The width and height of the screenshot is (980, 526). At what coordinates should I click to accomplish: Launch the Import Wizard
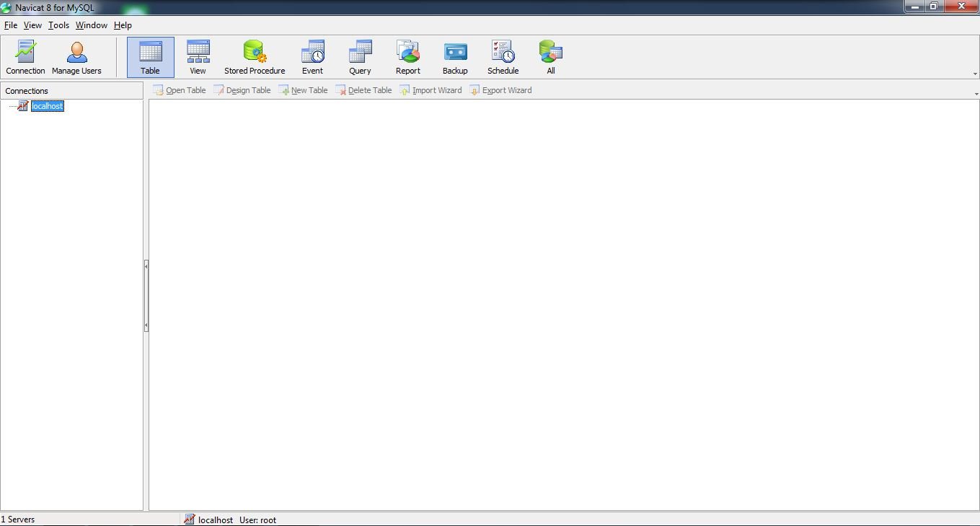[x=431, y=90]
